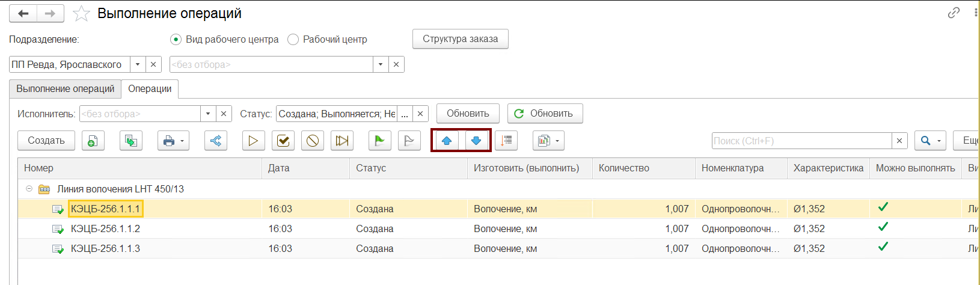Clear the Статус filter with X
This screenshot has width=980, height=285.
[x=421, y=114]
